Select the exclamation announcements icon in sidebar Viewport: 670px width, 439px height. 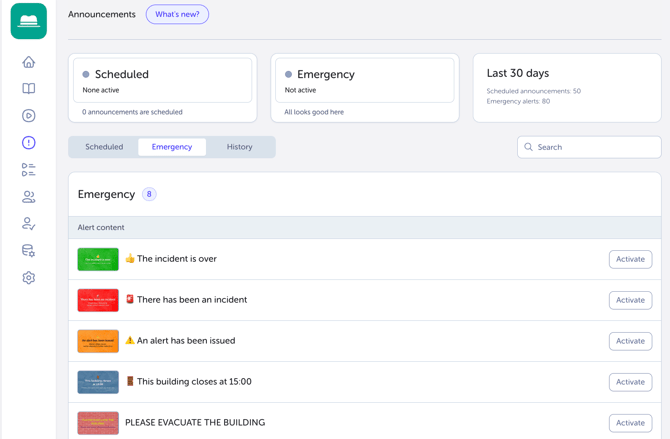click(x=29, y=142)
